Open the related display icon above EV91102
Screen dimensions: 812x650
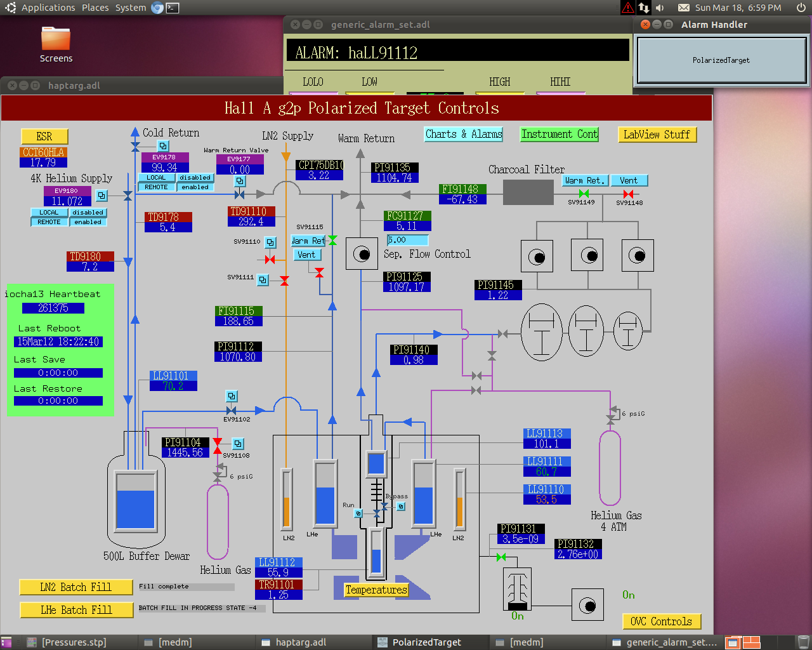232,396
